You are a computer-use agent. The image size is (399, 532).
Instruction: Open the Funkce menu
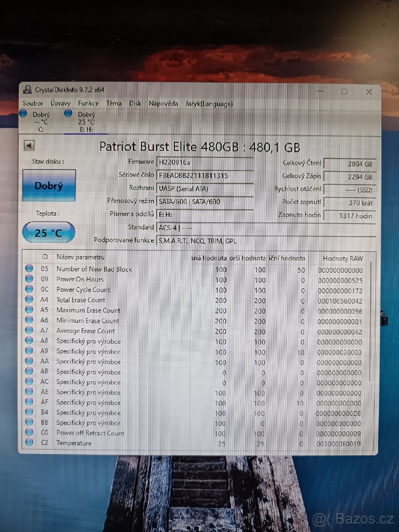pyautogui.click(x=88, y=103)
